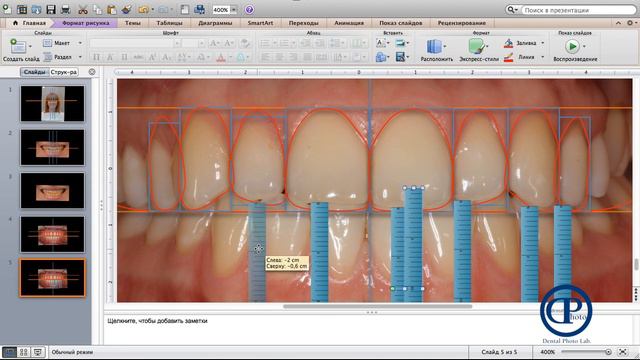This screenshot has height=360, width=640.
Task: Select slide 5 thumbnail
Action: [x=53, y=278]
